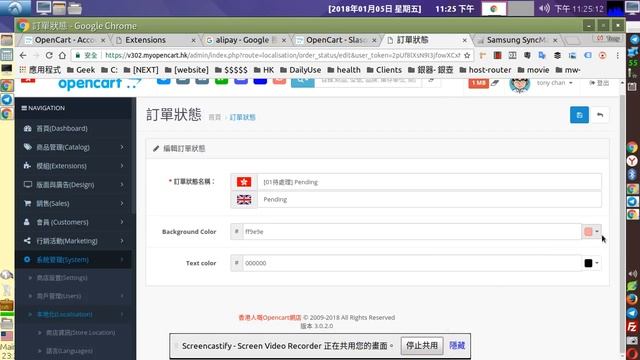This screenshot has height=360, width=640.
Task: Expand the Customers menu in sidebar
Action: 73,222
